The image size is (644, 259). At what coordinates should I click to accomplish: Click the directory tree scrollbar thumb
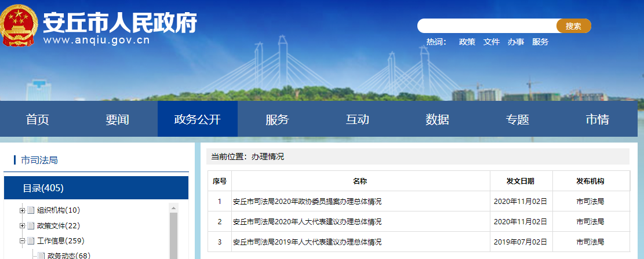(174, 236)
